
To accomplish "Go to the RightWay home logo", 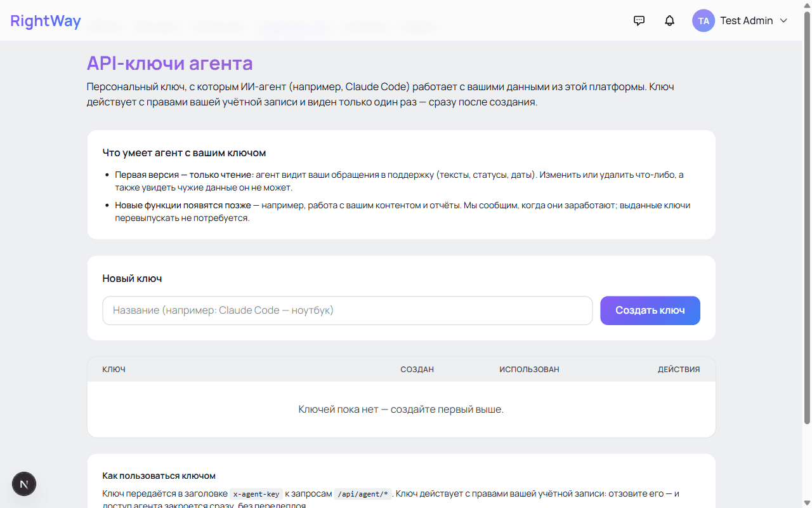I will coord(46,21).
